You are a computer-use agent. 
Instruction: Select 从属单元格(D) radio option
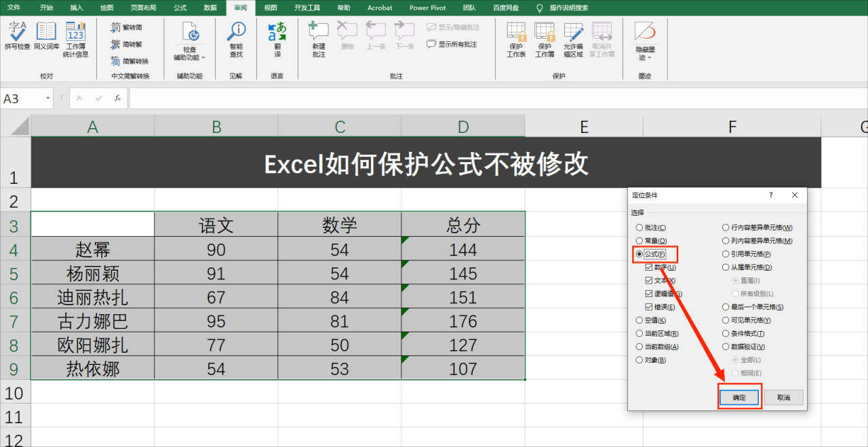[747, 267]
